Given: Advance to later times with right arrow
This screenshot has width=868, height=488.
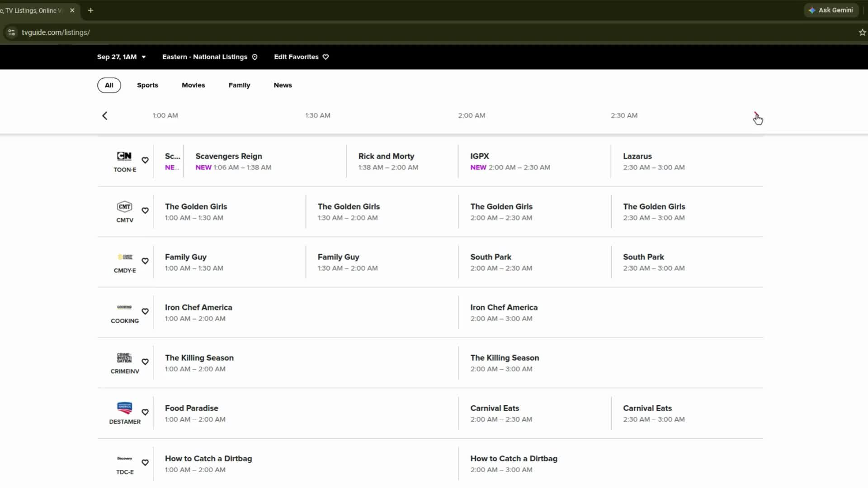Looking at the screenshot, I should [756, 116].
